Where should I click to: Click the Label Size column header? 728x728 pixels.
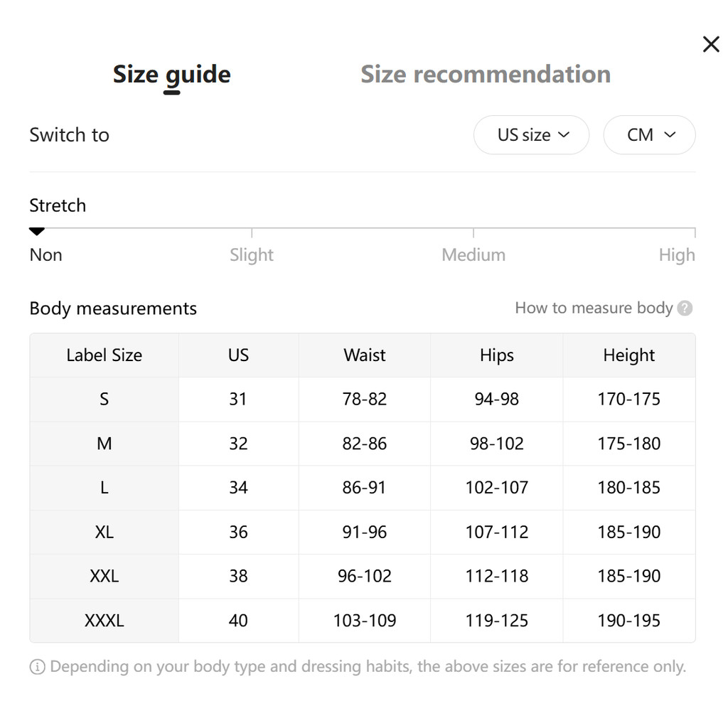click(x=104, y=355)
